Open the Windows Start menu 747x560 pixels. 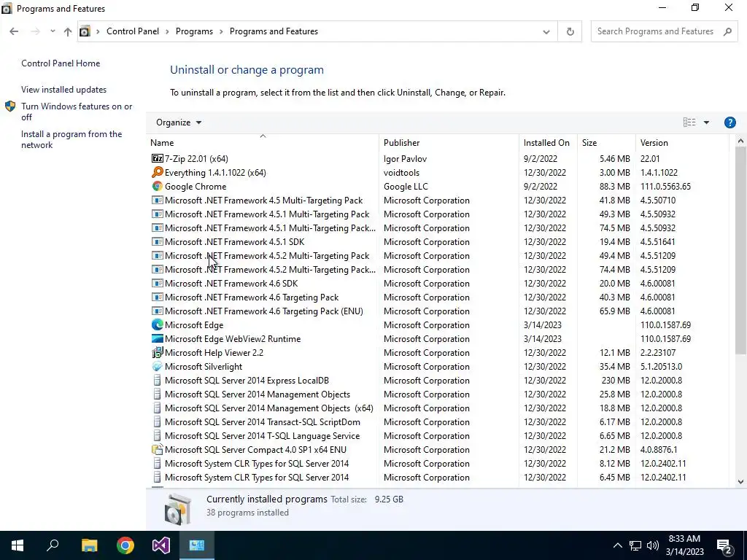pos(18,545)
